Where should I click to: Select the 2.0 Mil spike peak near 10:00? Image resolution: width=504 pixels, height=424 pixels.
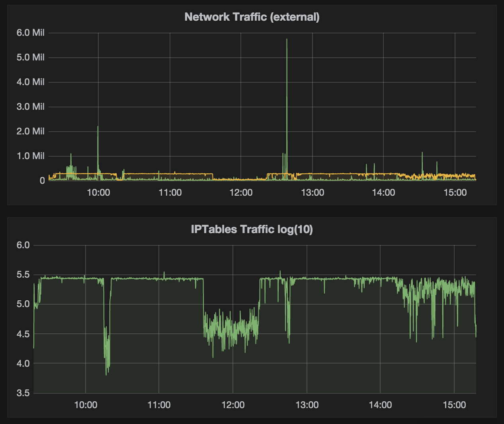[98, 127]
